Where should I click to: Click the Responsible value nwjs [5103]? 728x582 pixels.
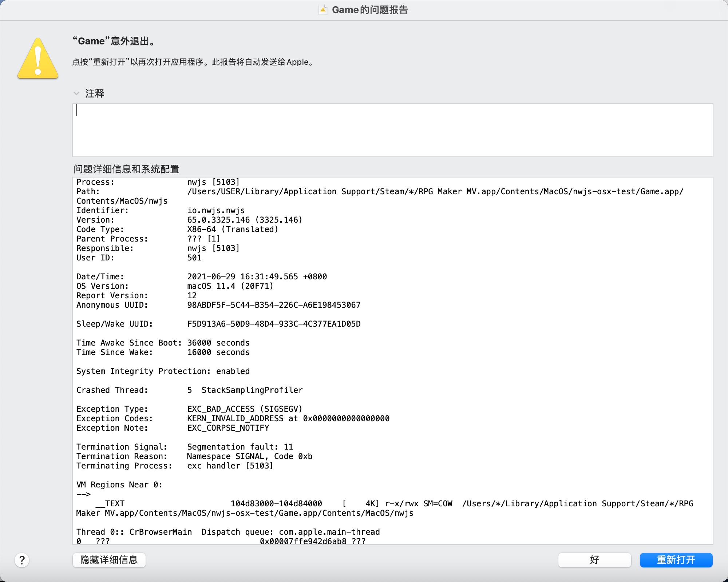[213, 248]
